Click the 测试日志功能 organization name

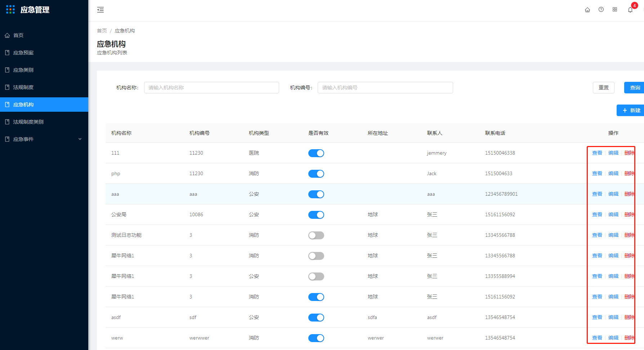pos(126,235)
